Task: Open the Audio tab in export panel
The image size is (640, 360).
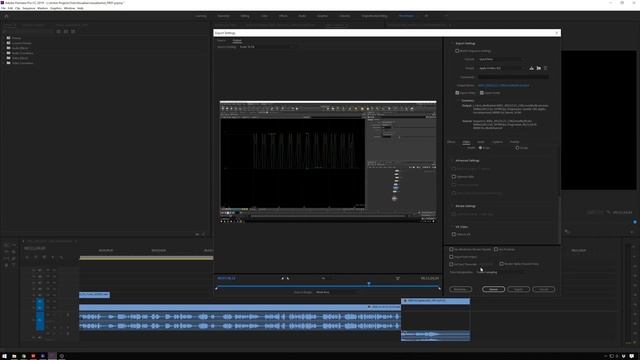Action: pyautogui.click(x=481, y=142)
